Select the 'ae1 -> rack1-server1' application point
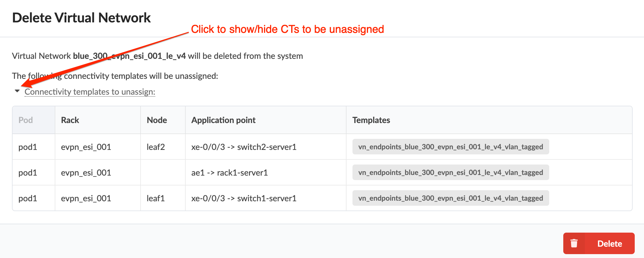This screenshot has height=258, width=644. 229,173
